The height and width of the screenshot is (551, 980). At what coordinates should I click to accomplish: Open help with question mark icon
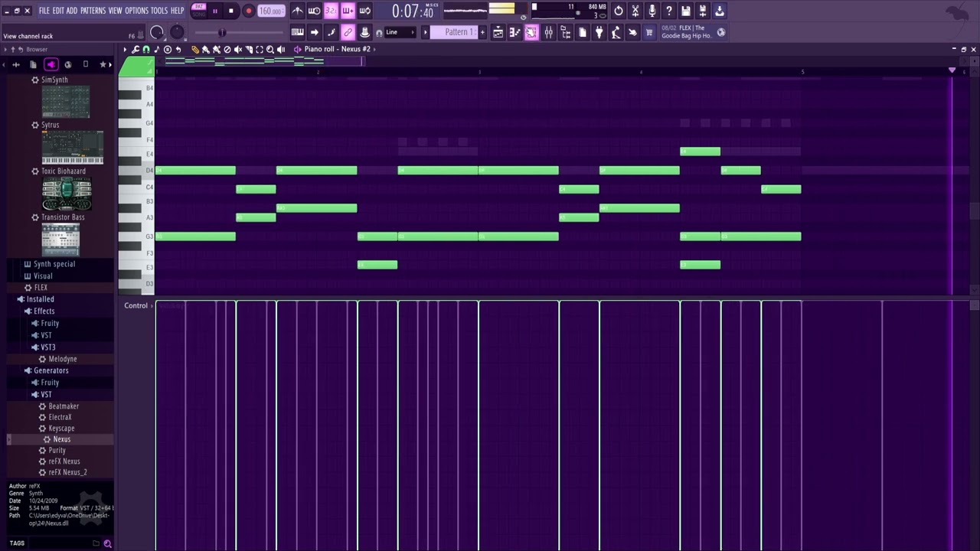click(669, 11)
